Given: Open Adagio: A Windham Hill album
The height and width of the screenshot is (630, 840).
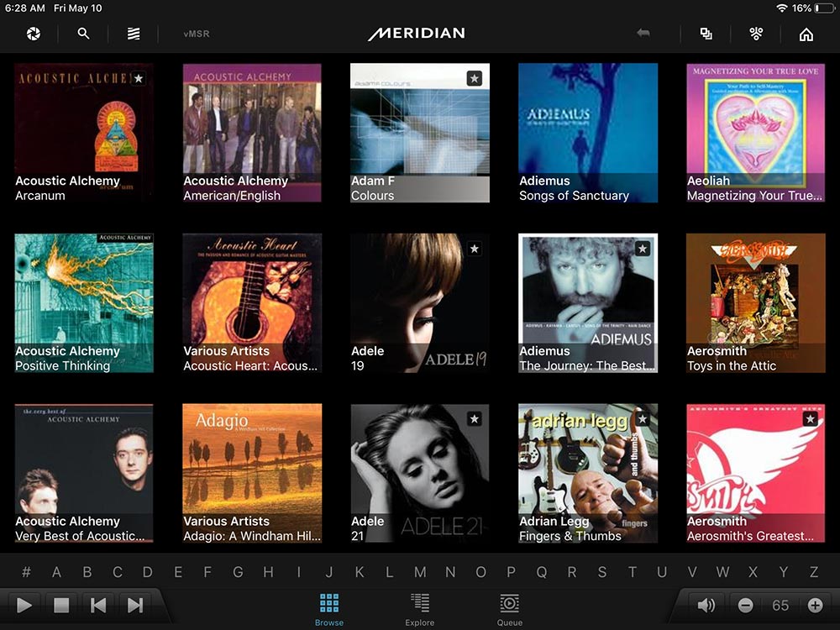Looking at the screenshot, I should [252, 474].
